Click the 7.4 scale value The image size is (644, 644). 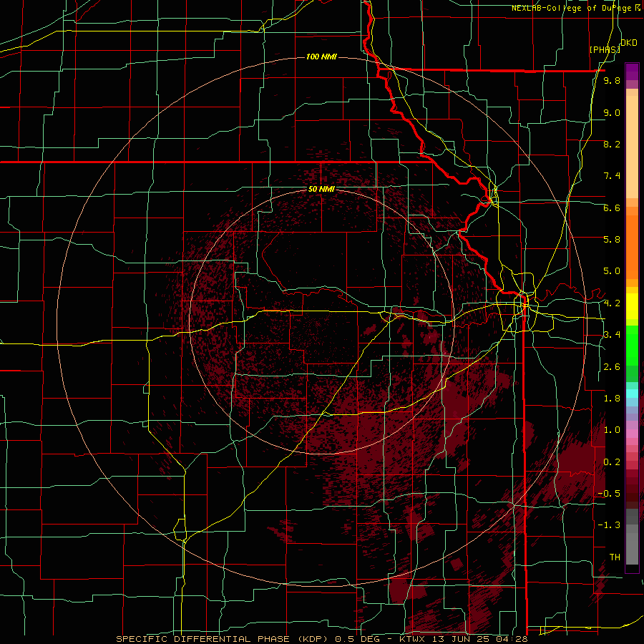(x=612, y=176)
